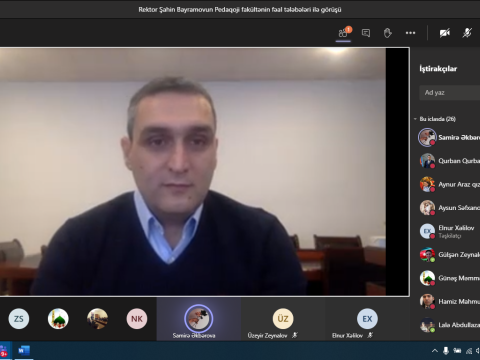
Task: Click the green dome avatar in bottom strip
Action: [x=58, y=319]
